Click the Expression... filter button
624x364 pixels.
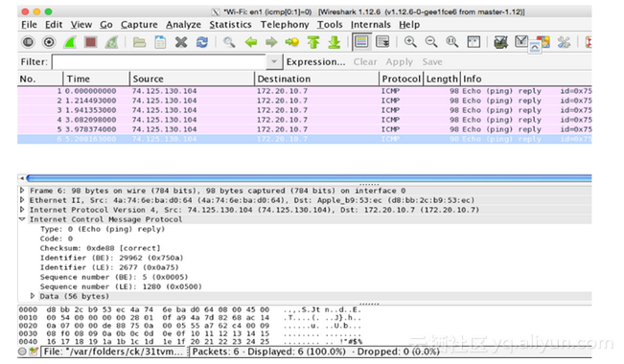point(315,62)
